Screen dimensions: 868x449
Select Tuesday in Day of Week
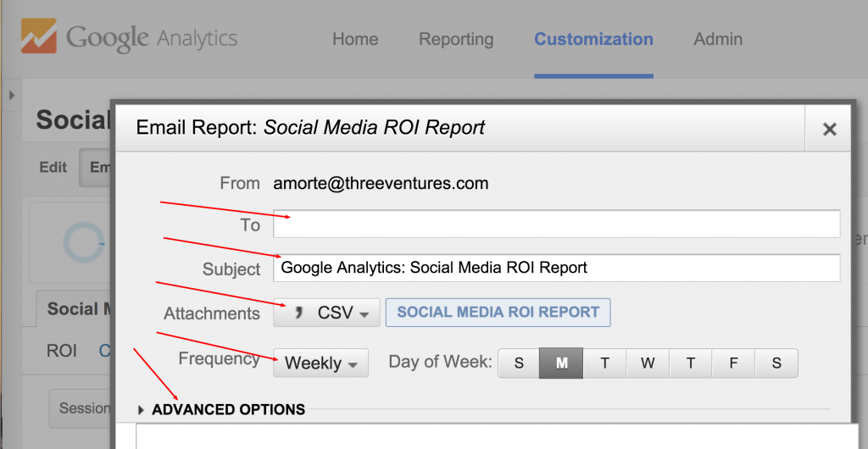click(604, 363)
